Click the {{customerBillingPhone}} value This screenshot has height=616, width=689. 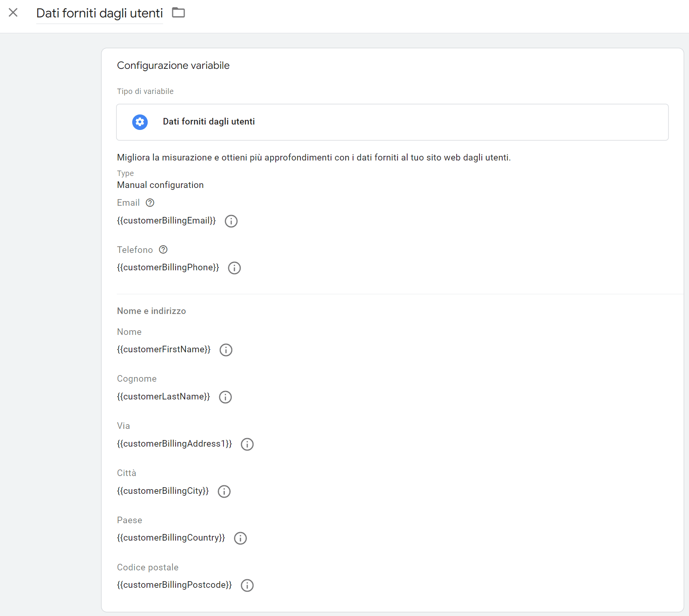tap(168, 268)
